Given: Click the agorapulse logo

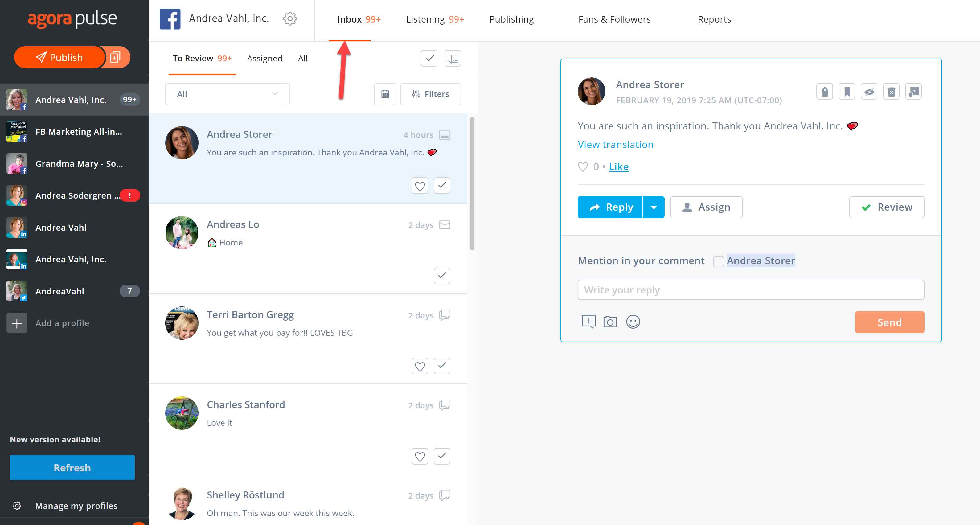Looking at the screenshot, I should (72, 19).
